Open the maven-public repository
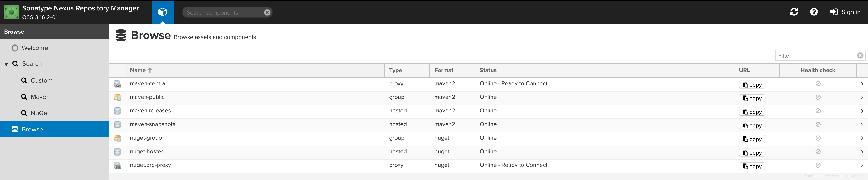Screen dimensions: 868x180 (x=147, y=97)
